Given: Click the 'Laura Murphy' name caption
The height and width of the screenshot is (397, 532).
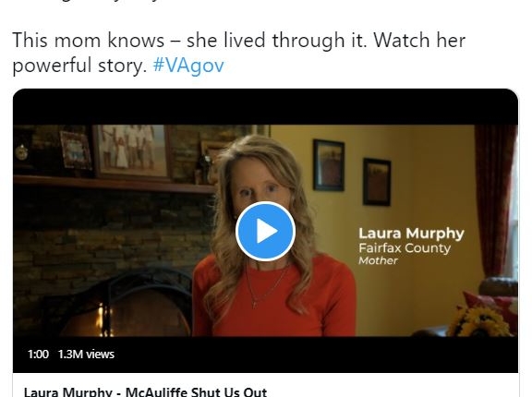Looking at the screenshot, I should click(x=411, y=234).
